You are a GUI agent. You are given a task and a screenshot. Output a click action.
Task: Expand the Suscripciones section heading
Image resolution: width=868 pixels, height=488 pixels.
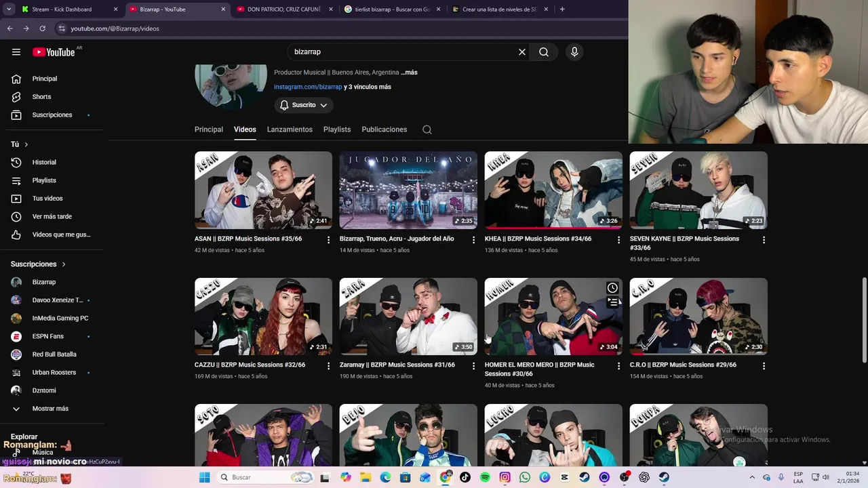38,264
